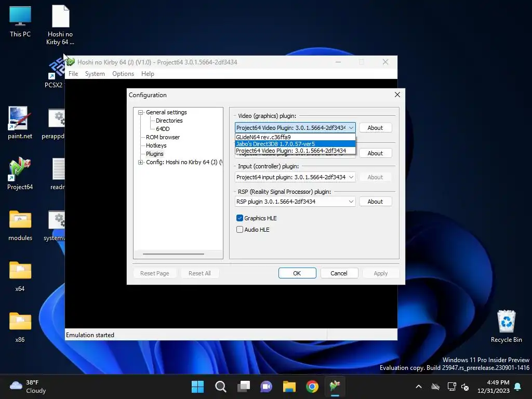
Task: Click the muted volume tray icon
Action: click(465, 387)
